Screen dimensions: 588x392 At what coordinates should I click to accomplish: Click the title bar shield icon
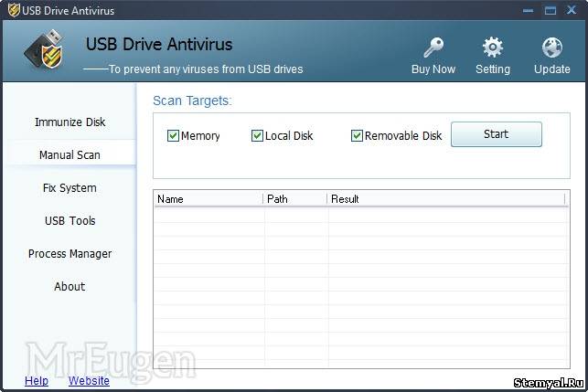pyautogui.click(x=14, y=10)
